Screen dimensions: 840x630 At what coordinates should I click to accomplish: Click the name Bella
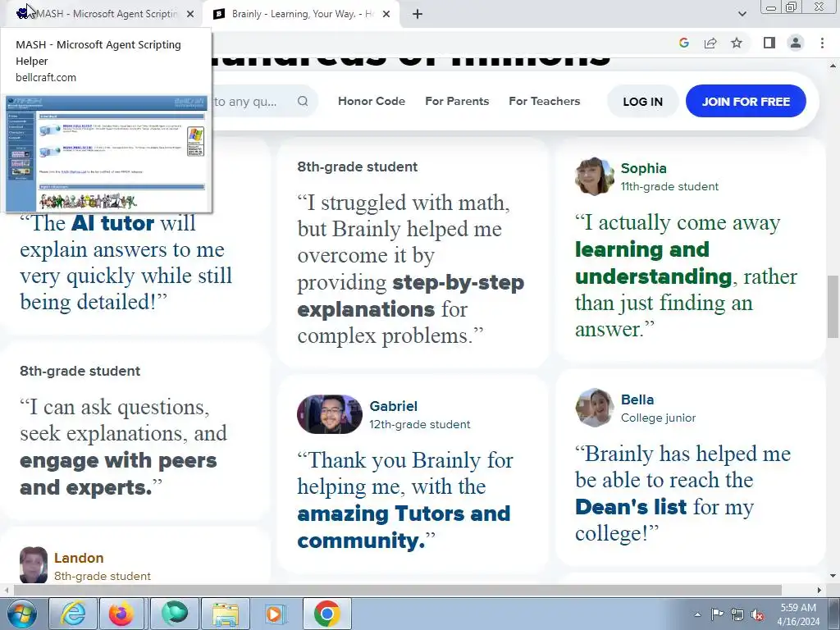637,399
